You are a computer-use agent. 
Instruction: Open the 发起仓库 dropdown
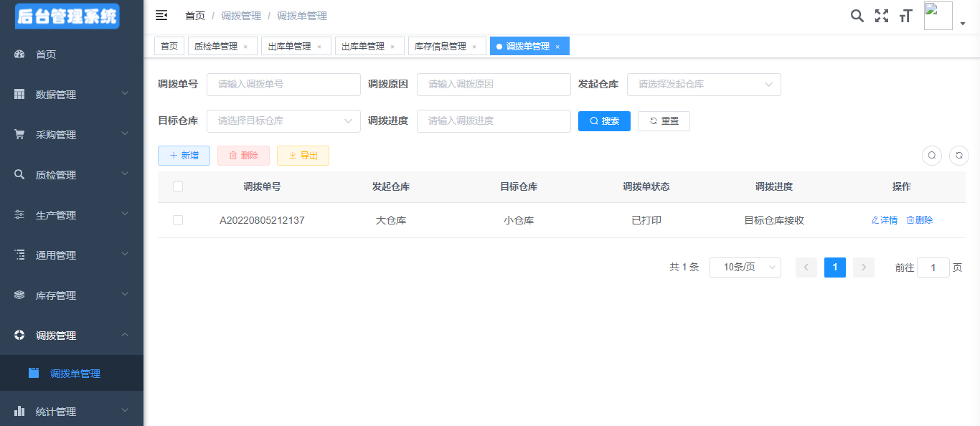click(x=703, y=84)
